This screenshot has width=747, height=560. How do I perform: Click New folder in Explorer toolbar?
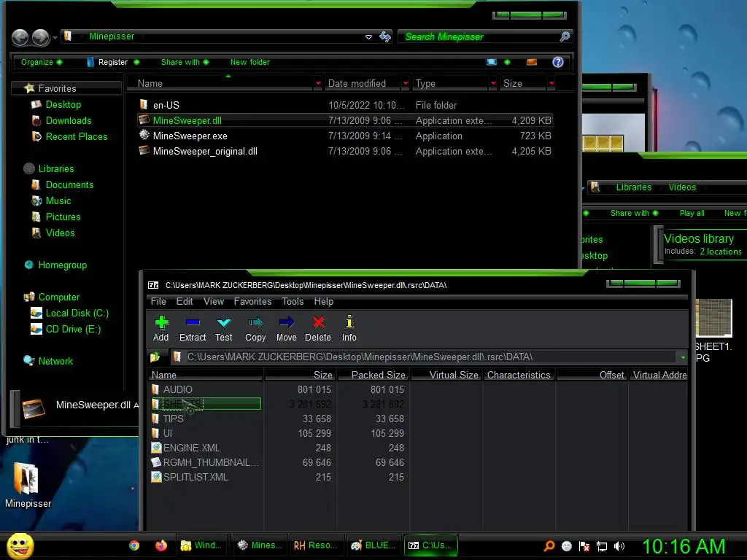[250, 62]
